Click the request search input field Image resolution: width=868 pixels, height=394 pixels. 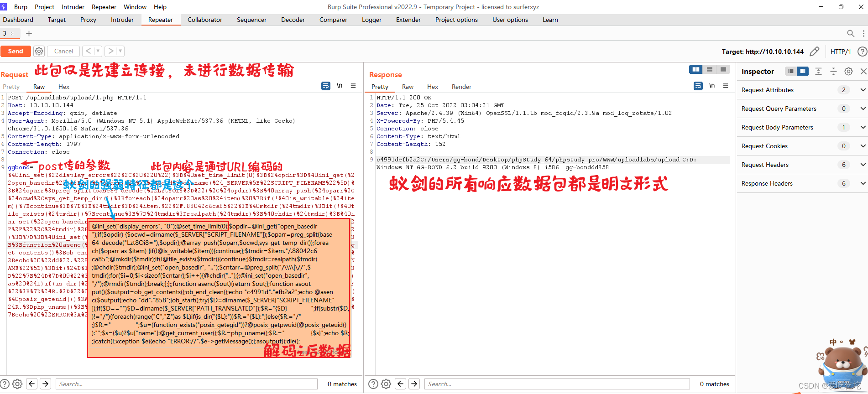[186, 384]
